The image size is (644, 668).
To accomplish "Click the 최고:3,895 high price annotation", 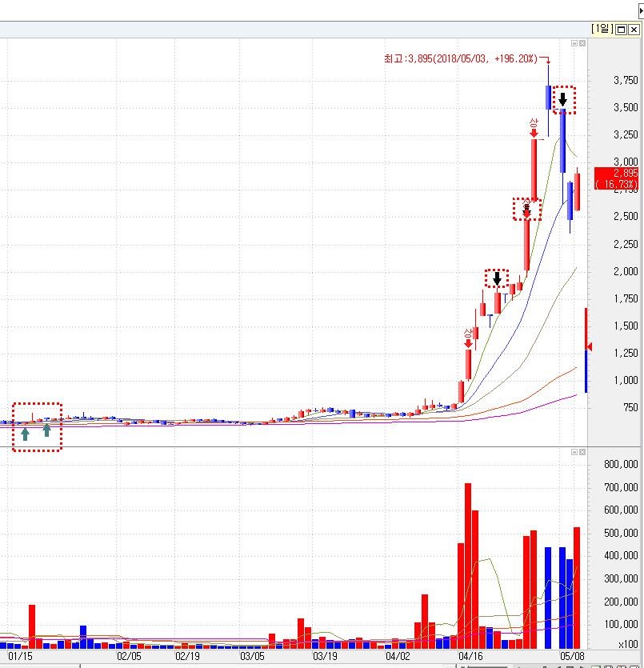I will [x=461, y=58].
